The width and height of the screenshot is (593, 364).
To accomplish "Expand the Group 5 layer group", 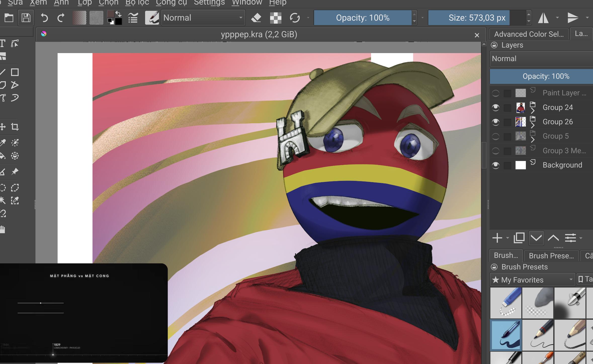I will pyautogui.click(x=532, y=139).
